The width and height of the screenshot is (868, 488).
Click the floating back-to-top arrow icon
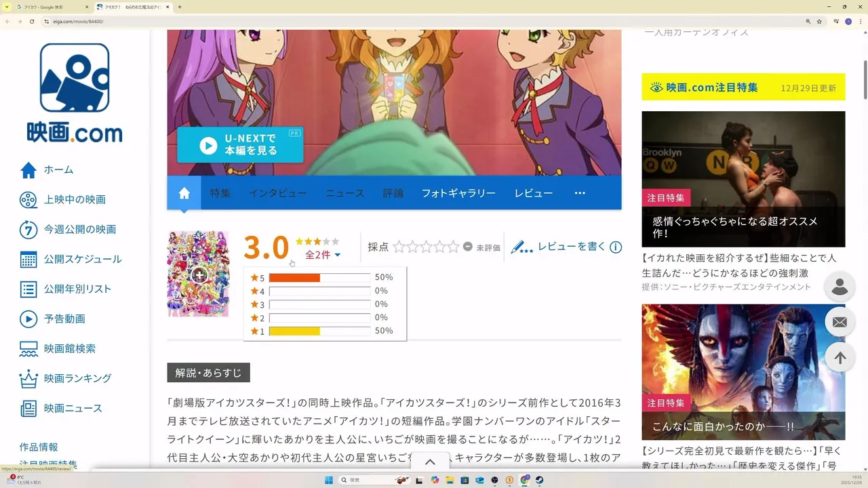[840, 358]
